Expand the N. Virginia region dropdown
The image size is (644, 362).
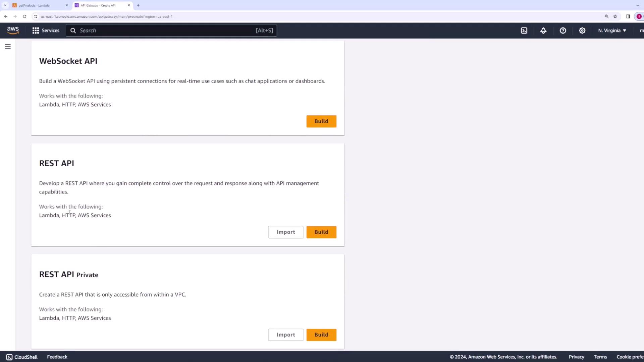(x=612, y=31)
